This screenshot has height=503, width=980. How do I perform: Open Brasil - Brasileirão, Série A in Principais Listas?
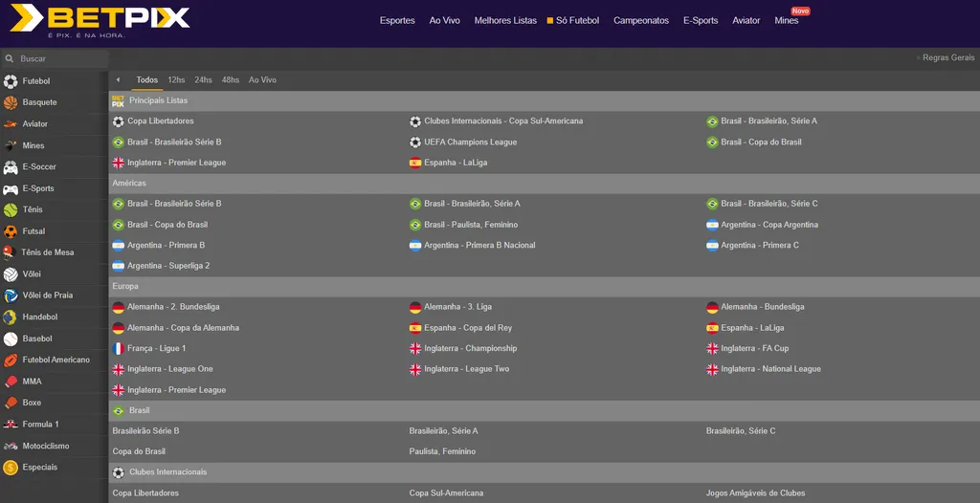click(x=768, y=121)
